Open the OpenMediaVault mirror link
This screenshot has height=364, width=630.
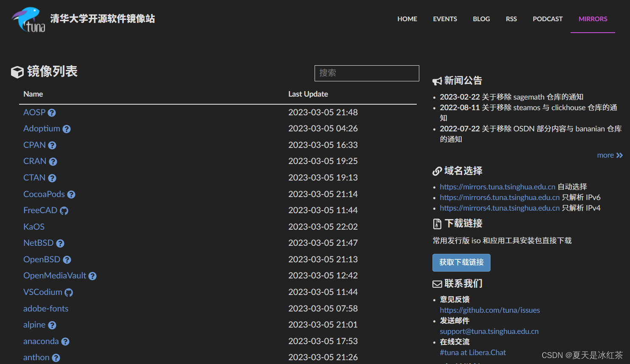coord(55,275)
